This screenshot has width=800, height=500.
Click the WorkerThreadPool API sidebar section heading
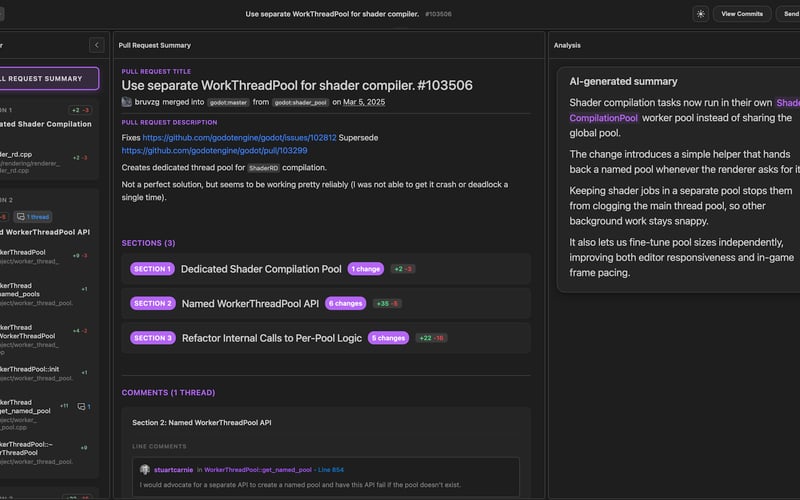(45, 232)
